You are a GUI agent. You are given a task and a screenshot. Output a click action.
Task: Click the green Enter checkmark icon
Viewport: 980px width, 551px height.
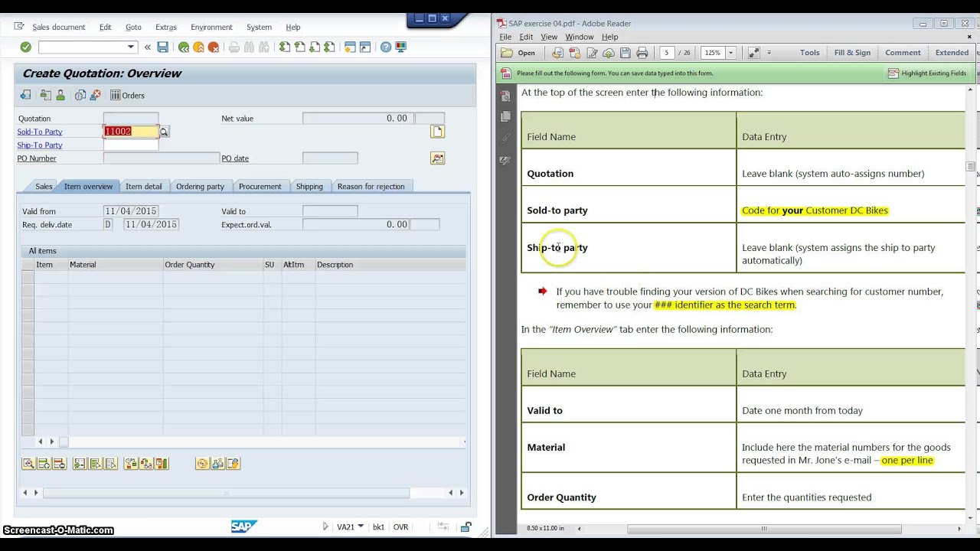tap(26, 47)
